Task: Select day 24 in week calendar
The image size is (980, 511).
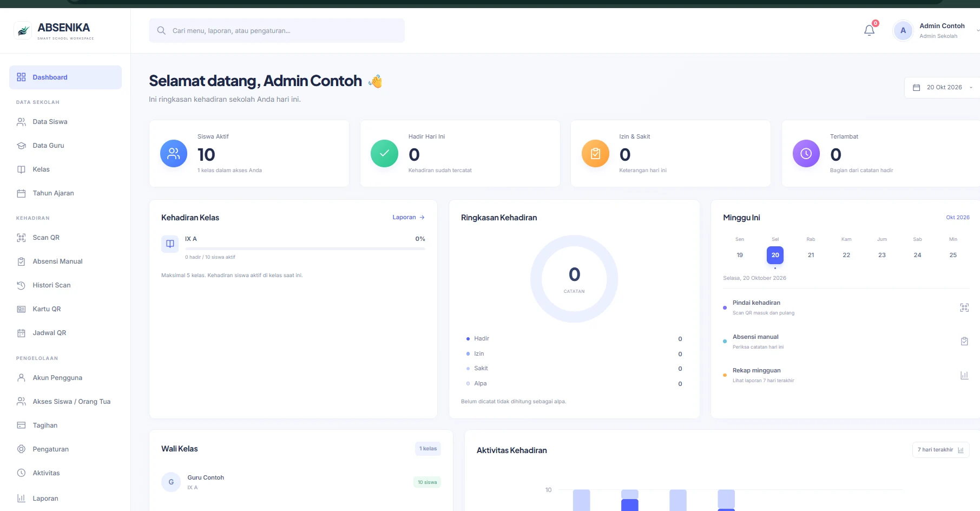Action: (917, 255)
